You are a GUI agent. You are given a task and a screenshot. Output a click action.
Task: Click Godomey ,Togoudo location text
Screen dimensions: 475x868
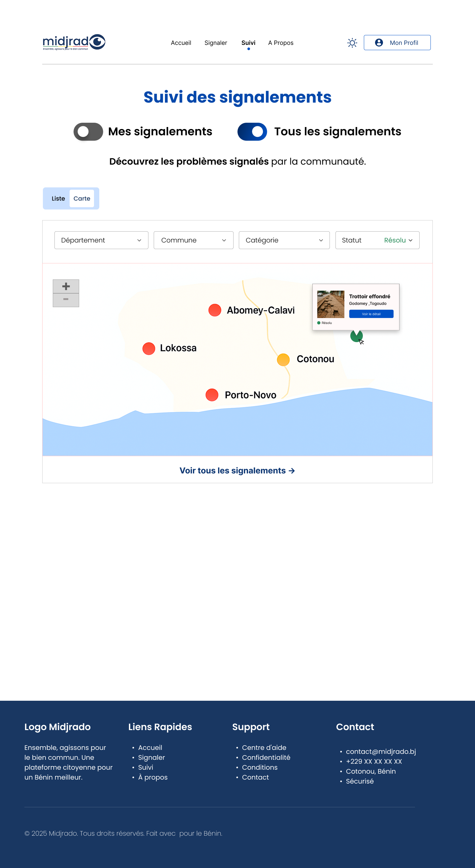coord(367,303)
